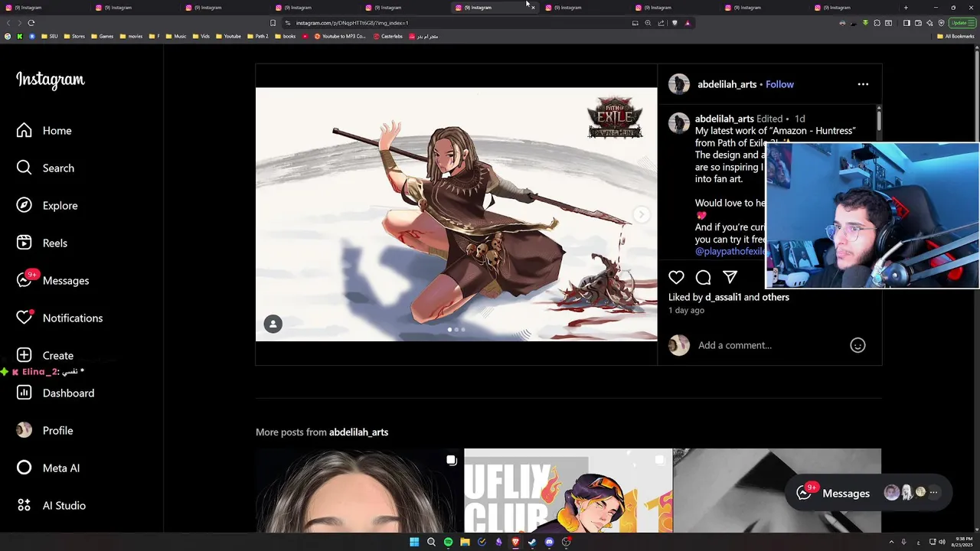
Task: Expand the All Bookmarks folder
Action: coord(955,36)
